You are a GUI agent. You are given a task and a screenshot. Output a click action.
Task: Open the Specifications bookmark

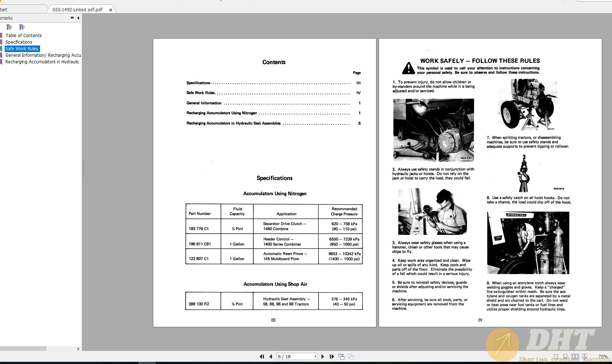[19, 42]
